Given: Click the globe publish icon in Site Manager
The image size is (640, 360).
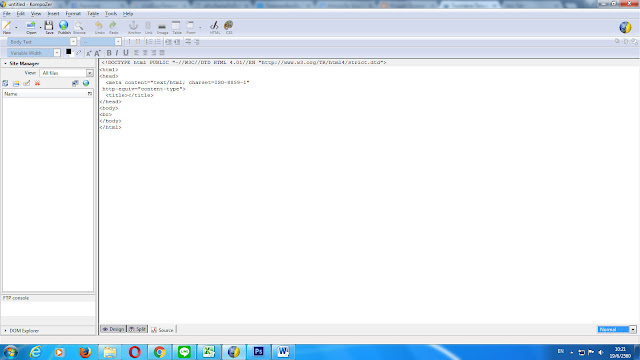Looking at the screenshot, I should pyautogui.click(x=86, y=83).
